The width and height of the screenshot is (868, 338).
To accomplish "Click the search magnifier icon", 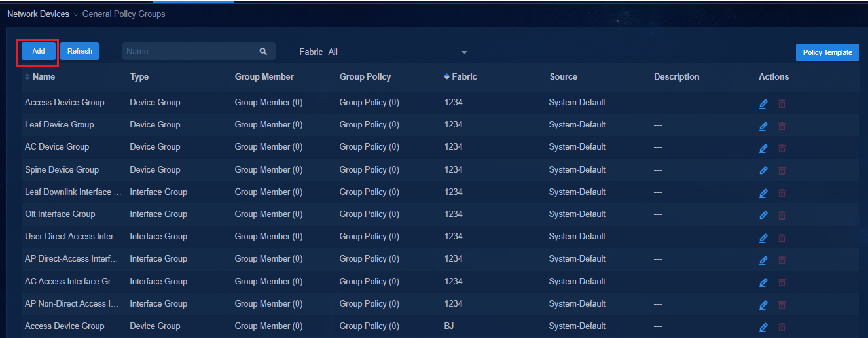I will coord(263,51).
